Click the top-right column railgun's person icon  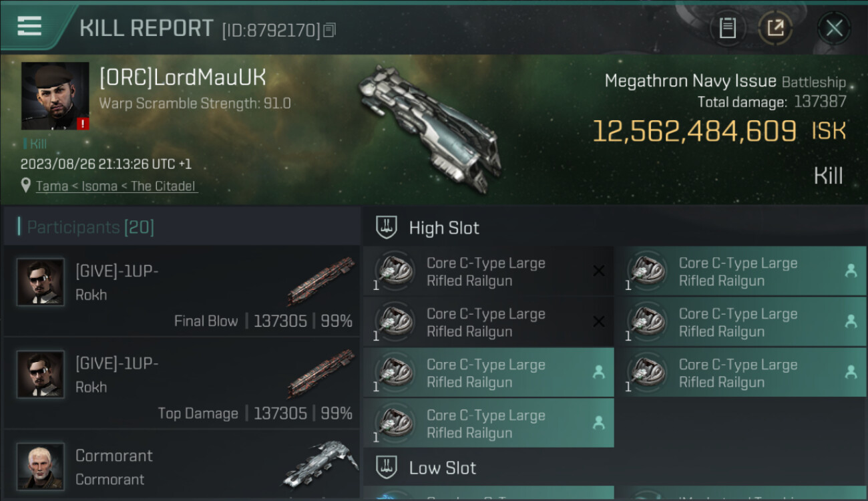(x=851, y=271)
